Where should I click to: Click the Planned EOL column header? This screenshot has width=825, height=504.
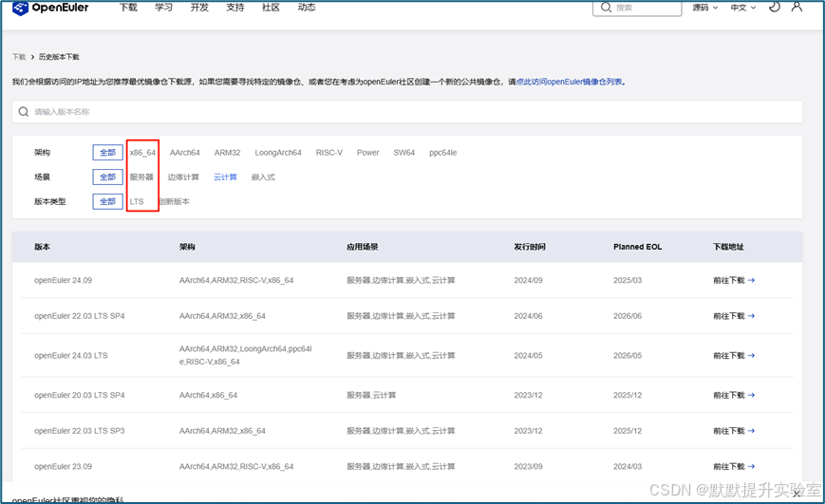[638, 247]
